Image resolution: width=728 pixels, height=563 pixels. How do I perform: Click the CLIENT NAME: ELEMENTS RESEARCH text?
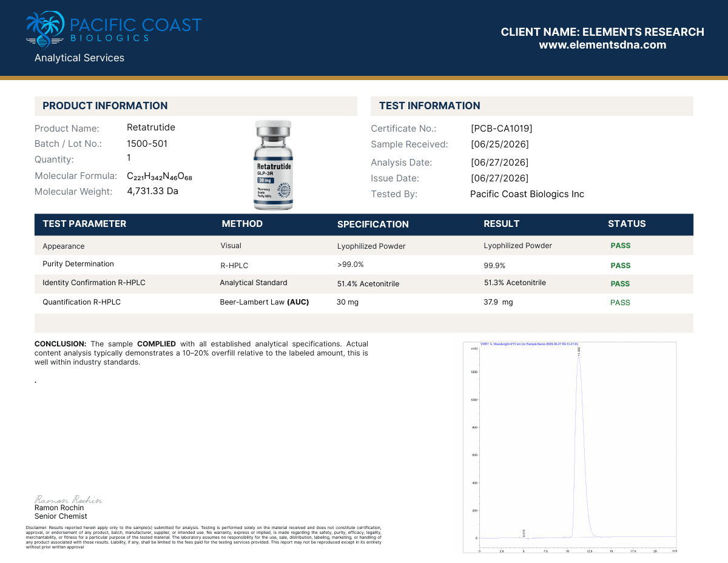click(602, 32)
